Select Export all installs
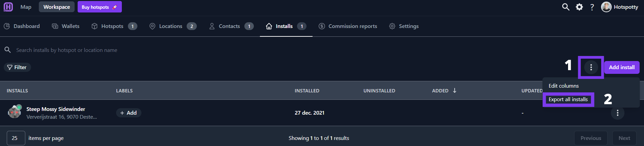644x146 pixels. point(568,99)
